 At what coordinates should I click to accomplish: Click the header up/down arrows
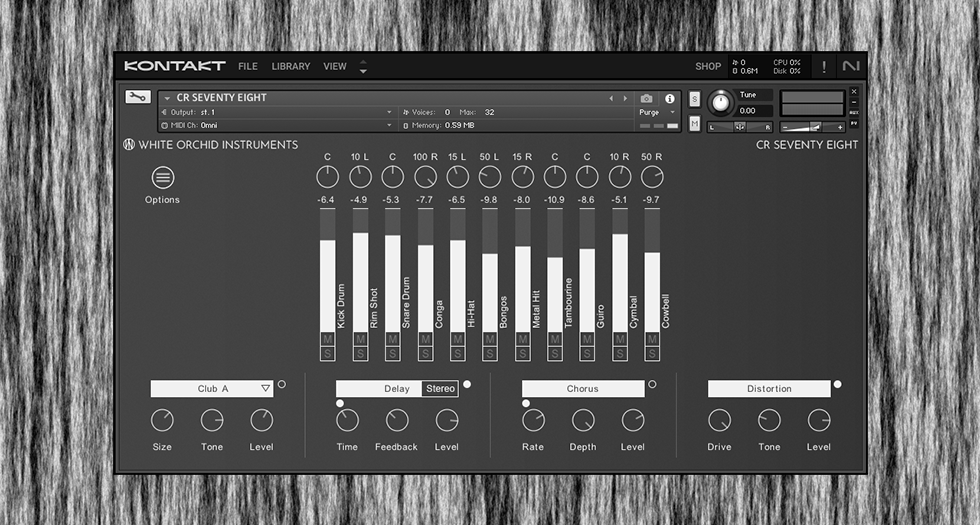coord(363,67)
